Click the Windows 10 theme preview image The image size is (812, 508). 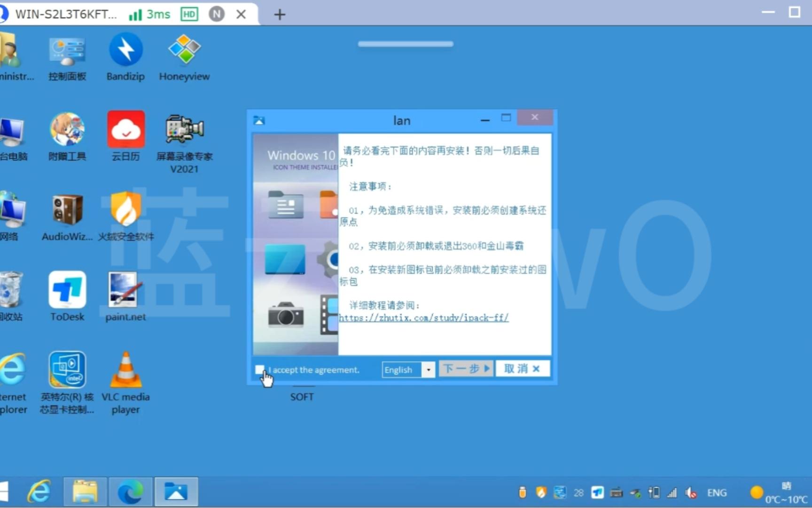pos(296,245)
